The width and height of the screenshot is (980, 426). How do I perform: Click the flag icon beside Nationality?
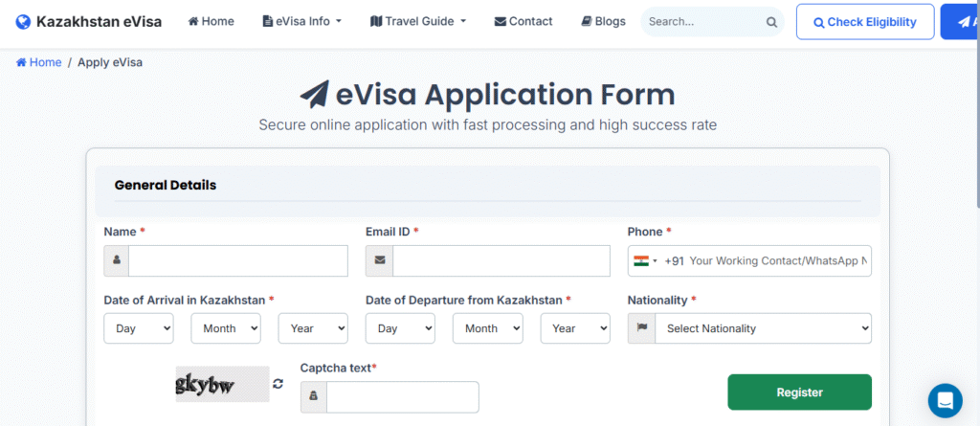641,328
